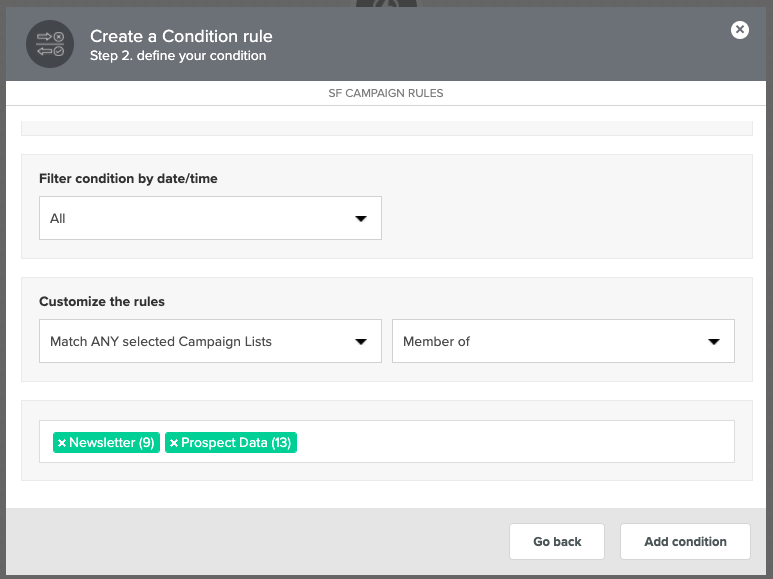Image resolution: width=773 pixels, height=579 pixels.
Task: Click the Filter condition by date/time heading
Action: click(x=128, y=179)
